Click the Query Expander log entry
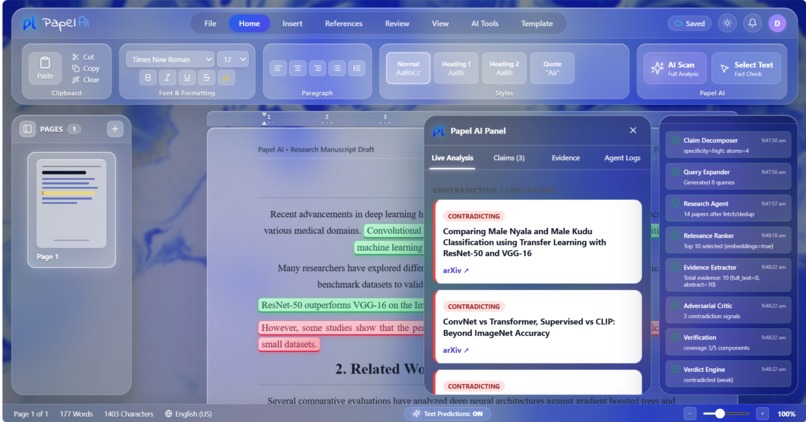The width and height of the screenshot is (806, 422). (x=728, y=177)
